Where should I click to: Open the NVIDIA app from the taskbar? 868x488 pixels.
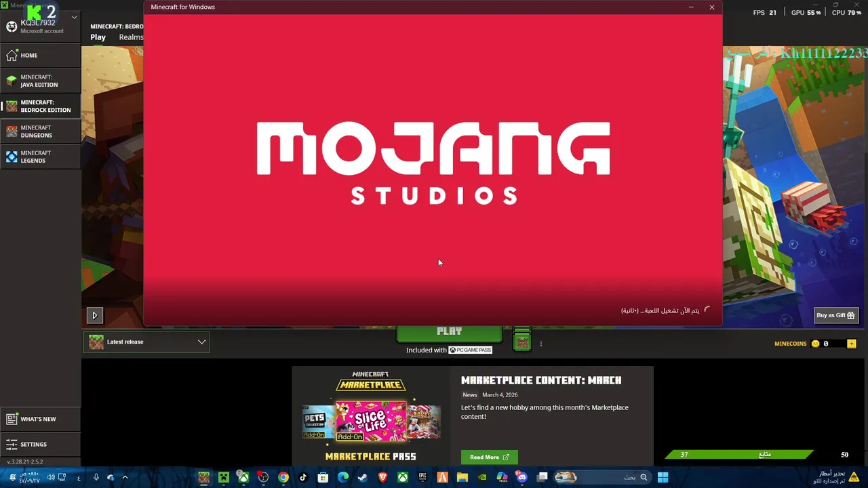(x=482, y=477)
